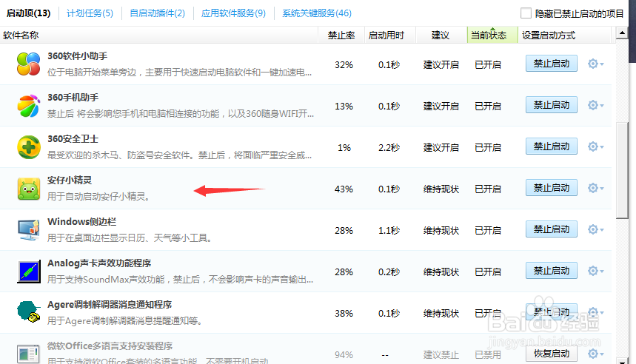Select the 安仔小精灵 name text
Viewport: 636px width, 364px height.
coord(70,180)
